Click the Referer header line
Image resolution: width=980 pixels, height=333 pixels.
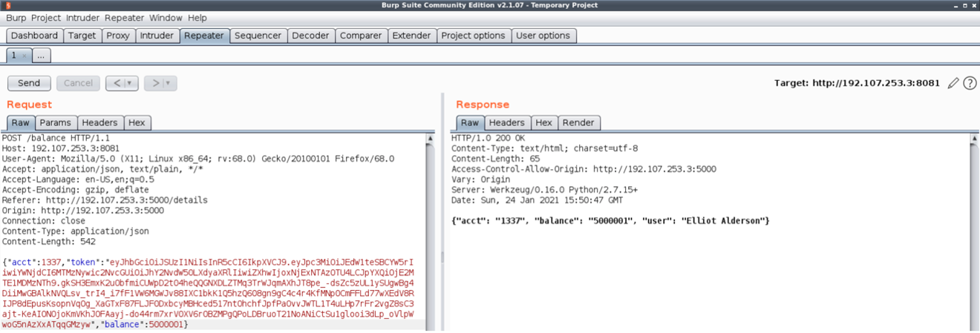pos(105,200)
